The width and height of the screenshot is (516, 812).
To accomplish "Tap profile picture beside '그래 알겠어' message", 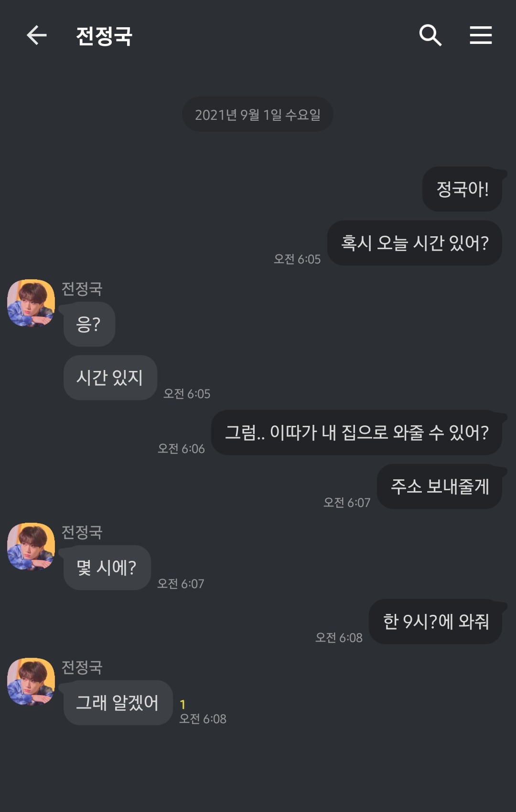I will click(31, 682).
